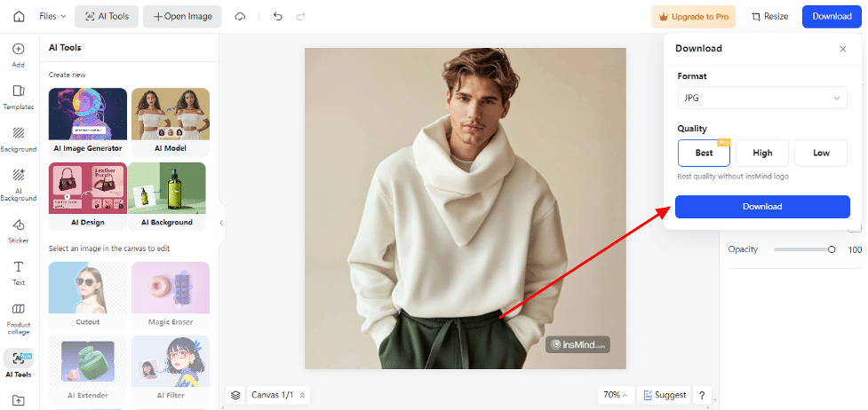Image resolution: width=868 pixels, height=410 pixels.
Task: Select Best quality option
Action: click(704, 153)
